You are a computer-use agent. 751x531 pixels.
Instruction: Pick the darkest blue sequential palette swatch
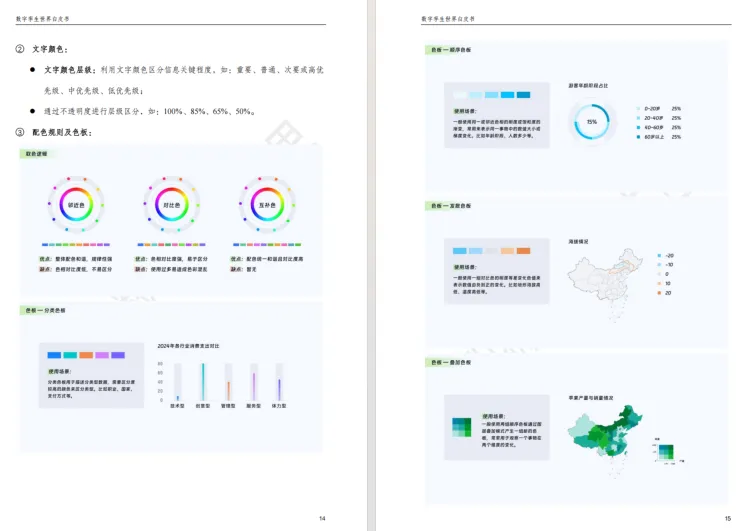coord(523,95)
